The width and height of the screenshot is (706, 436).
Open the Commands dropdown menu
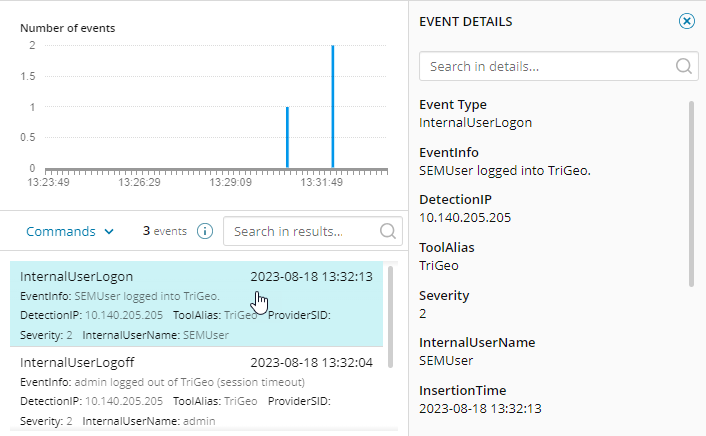[69, 231]
